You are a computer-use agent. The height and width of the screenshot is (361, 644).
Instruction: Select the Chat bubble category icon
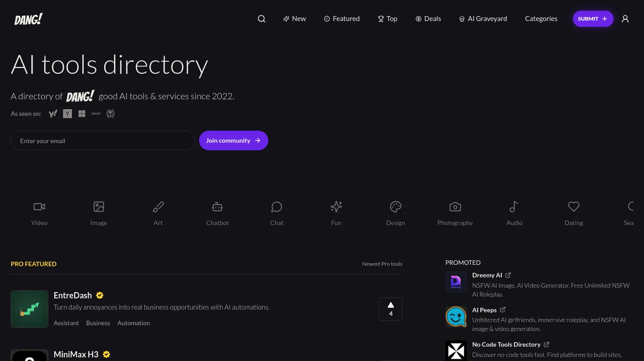point(277,207)
